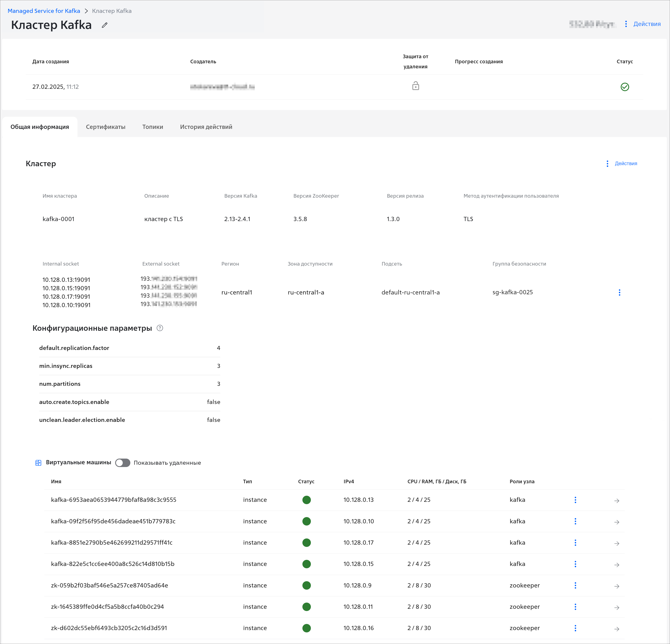Open the Общая информация tab
The width and height of the screenshot is (670, 644).
pyautogui.click(x=40, y=127)
